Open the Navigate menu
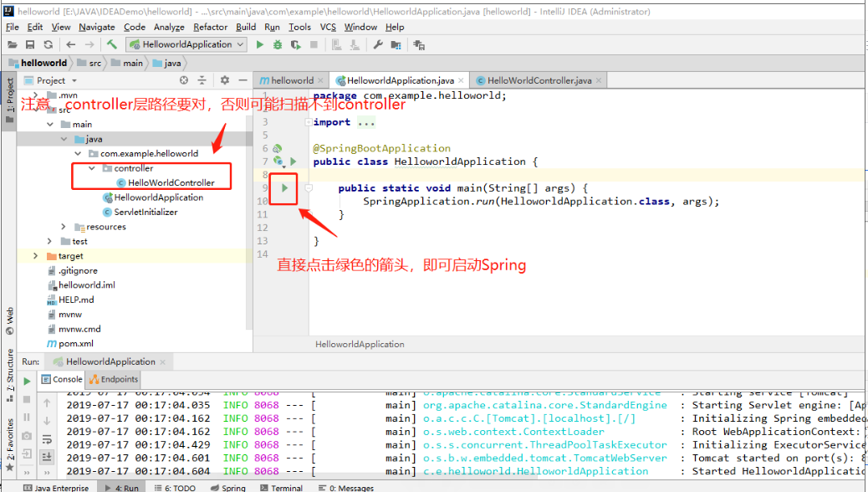The height and width of the screenshot is (492, 868). click(97, 27)
